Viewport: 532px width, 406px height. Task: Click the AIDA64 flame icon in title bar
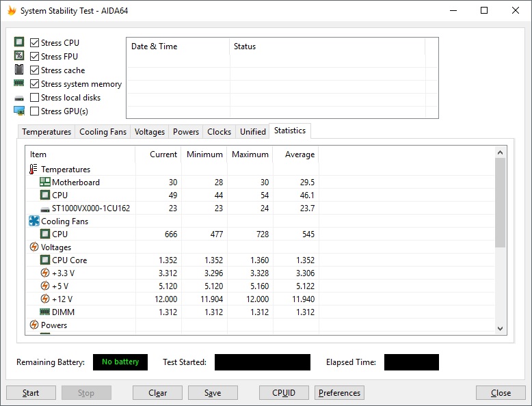click(x=12, y=10)
